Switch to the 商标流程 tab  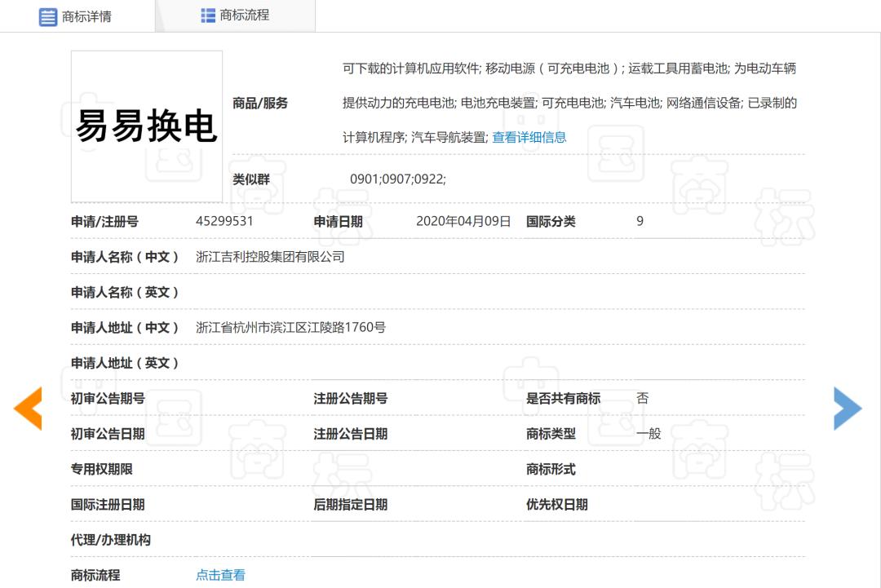(236, 15)
